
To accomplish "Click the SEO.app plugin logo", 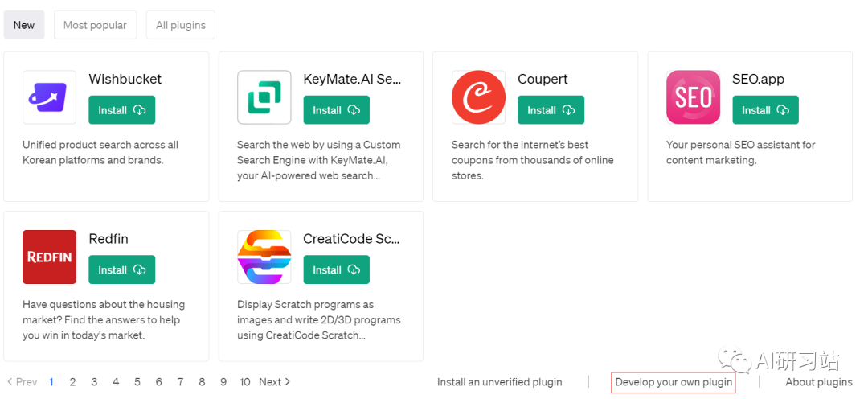I will click(x=693, y=97).
